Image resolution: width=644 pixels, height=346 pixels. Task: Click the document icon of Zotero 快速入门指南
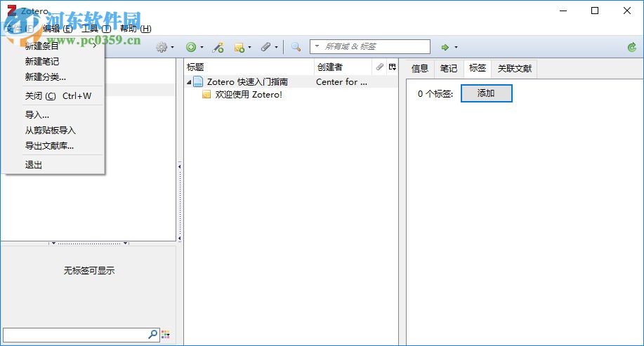click(x=198, y=81)
